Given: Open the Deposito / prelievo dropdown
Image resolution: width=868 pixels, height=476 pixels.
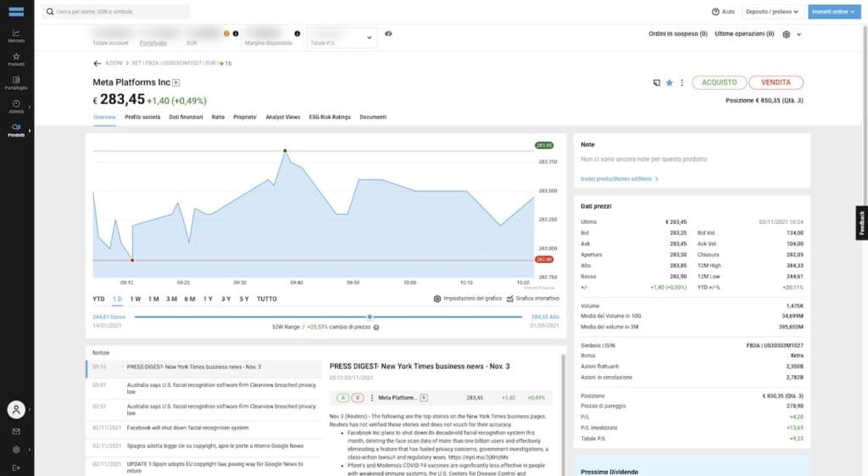Looking at the screenshot, I should click(x=772, y=12).
